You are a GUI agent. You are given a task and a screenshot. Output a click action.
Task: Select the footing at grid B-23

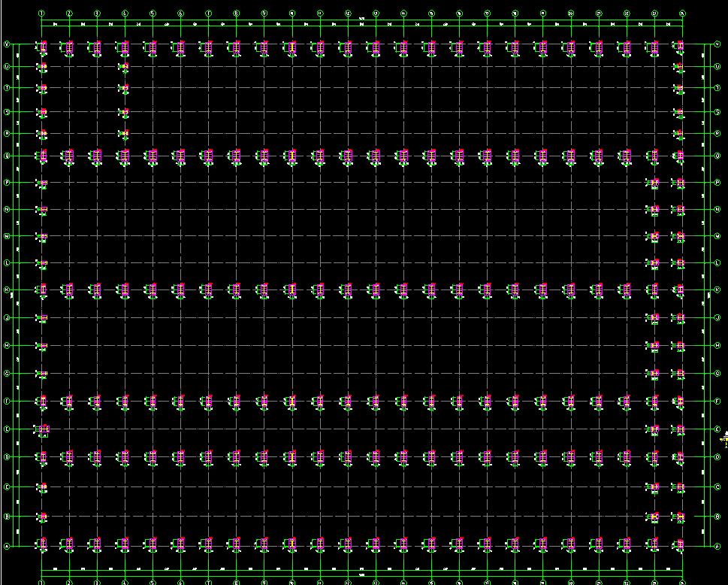[x=654, y=517]
